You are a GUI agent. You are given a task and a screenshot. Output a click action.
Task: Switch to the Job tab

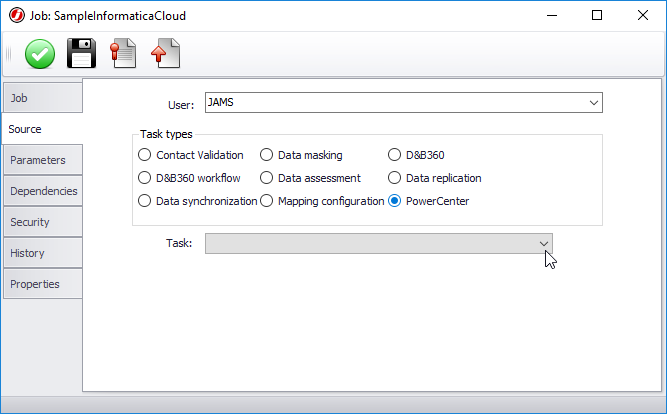click(x=43, y=98)
